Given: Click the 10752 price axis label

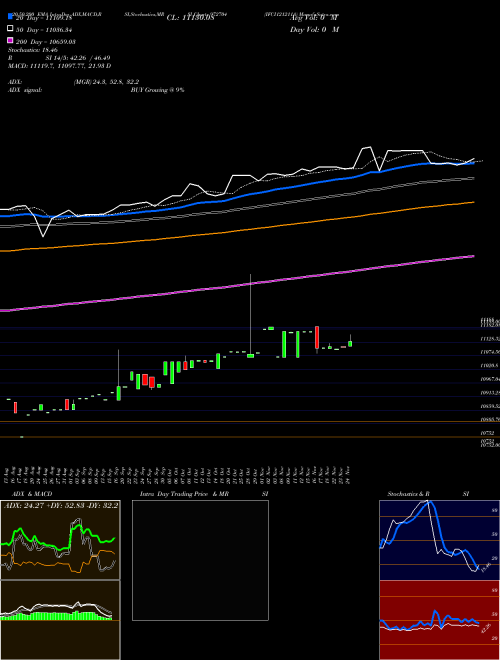Looking at the screenshot, I should pyautogui.click(x=487, y=433).
